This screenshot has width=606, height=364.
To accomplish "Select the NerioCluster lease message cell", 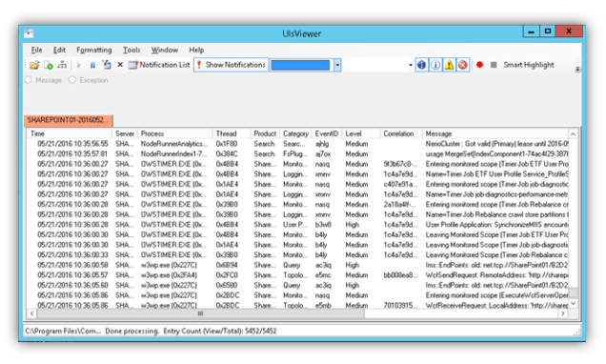I will (496, 144).
